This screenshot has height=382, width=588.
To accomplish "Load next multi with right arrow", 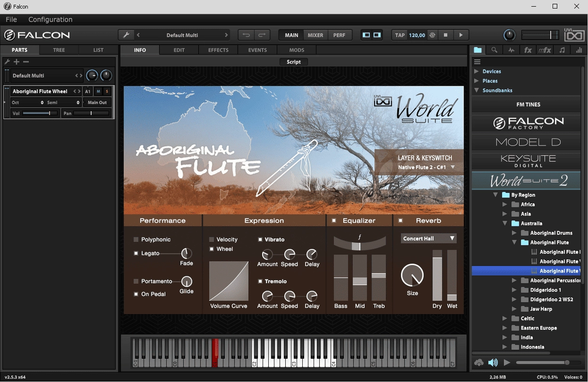I will pos(226,35).
